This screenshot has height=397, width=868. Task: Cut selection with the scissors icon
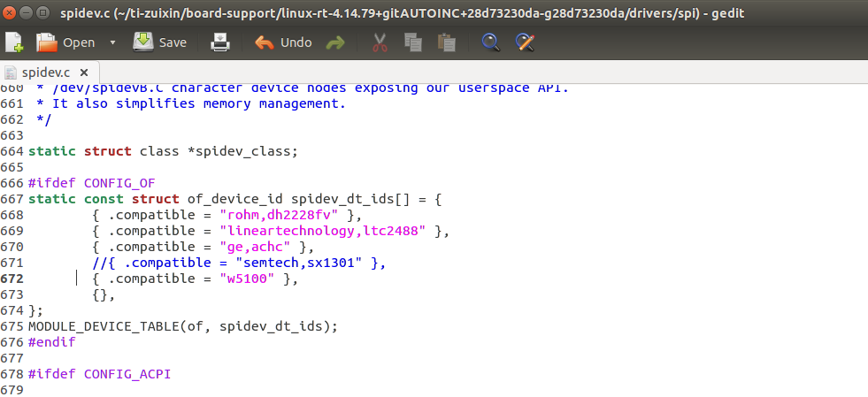pyautogui.click(x=380, y=42)
